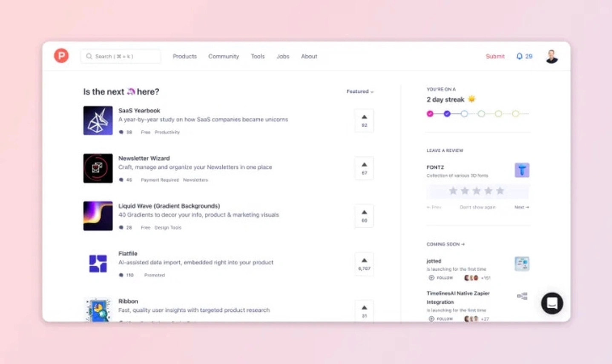This screenshot has height=364, width=612.
Task: Open SaaS Yearbook thumbnail
Action: pos(98,120)
